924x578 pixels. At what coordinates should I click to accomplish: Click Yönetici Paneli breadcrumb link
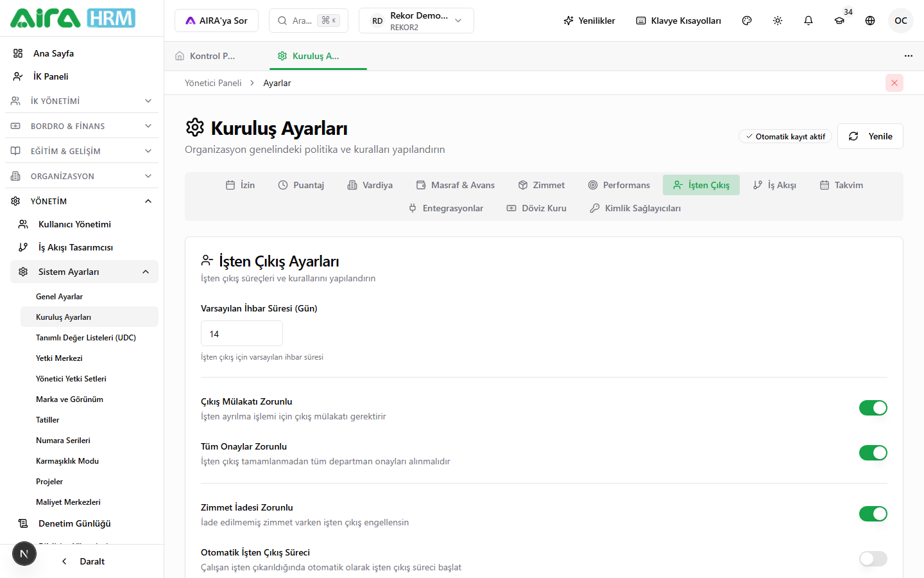[x=213, y=83]
